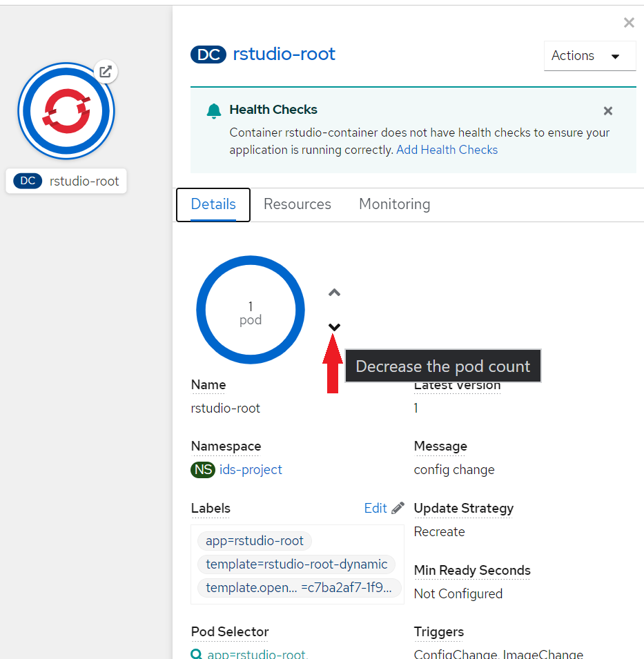Image resolution: width=644 pixels, height=659 pixels.
Task: Switch to the Monitoring tab
Action: click(x=394, y=204)
